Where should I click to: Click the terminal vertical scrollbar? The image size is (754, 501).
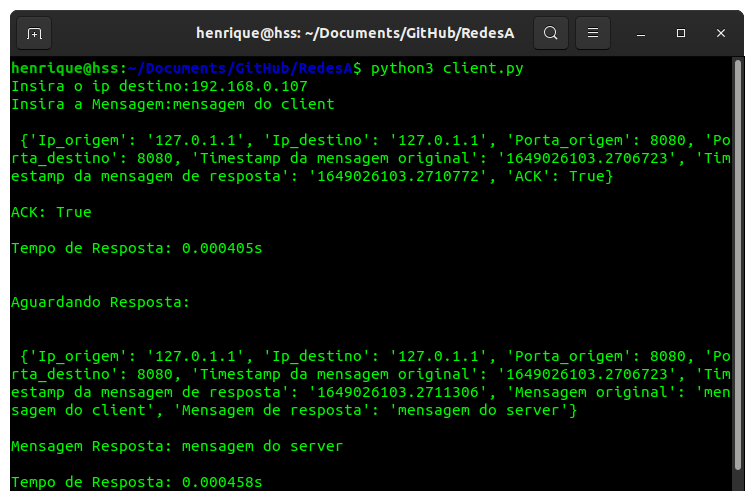point(738,264)
